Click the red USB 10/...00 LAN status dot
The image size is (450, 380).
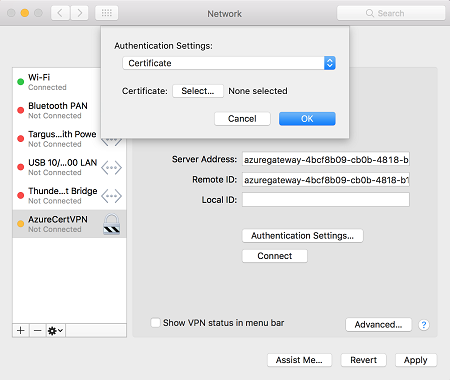click(x=21, y=167)
